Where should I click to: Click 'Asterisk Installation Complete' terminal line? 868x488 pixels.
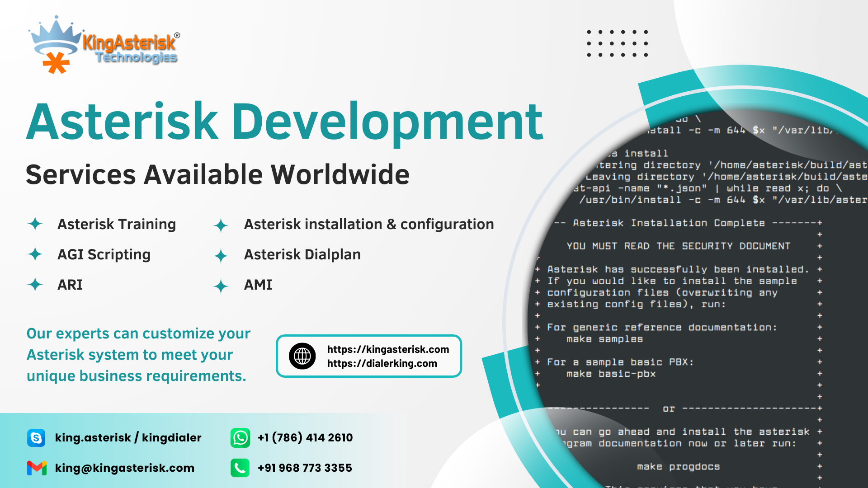point(669,223)
